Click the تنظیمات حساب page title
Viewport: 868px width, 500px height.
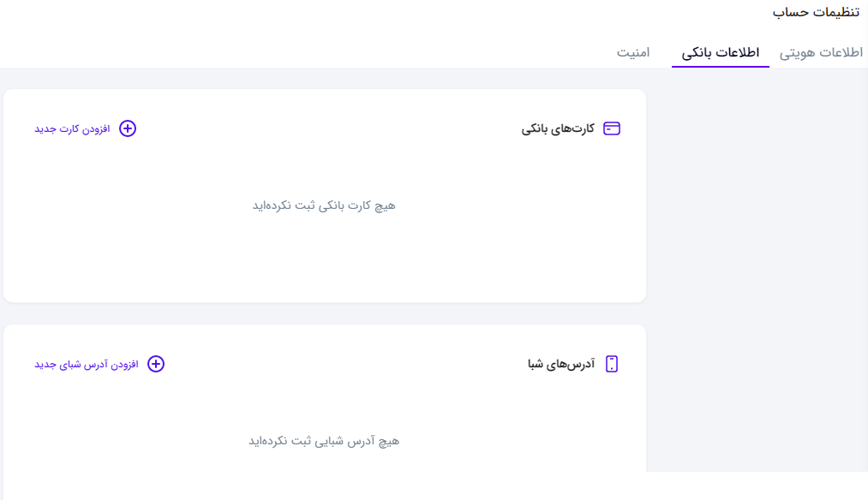click(816, 12)
